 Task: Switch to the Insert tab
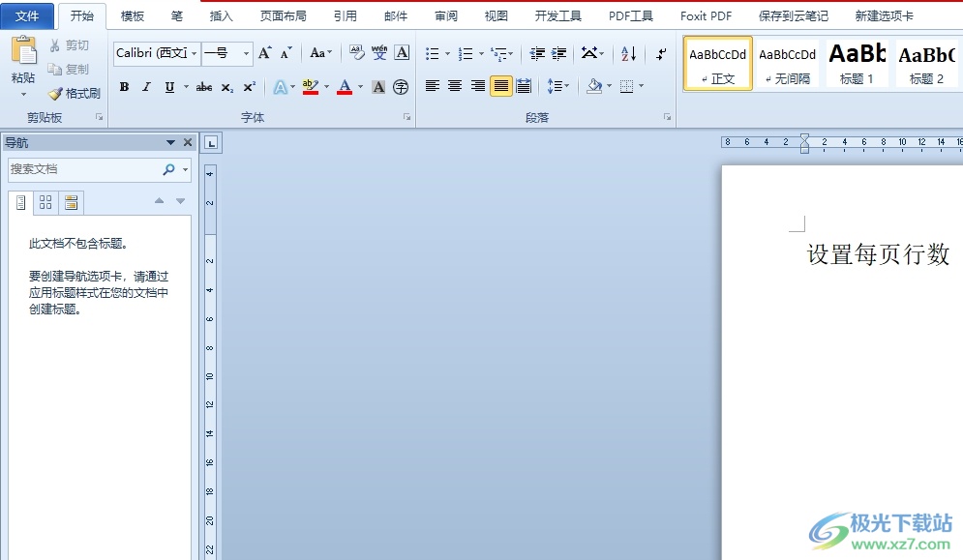pos(221,16)
